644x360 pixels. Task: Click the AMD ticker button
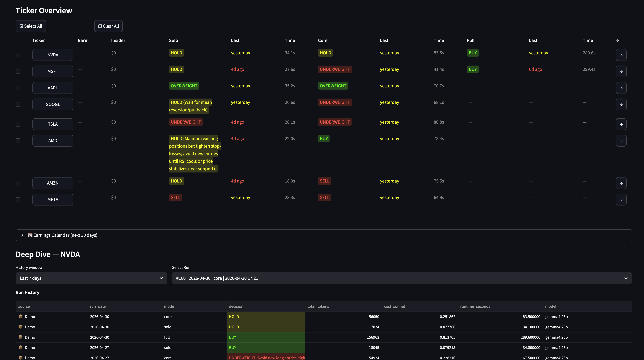point(53,141)
